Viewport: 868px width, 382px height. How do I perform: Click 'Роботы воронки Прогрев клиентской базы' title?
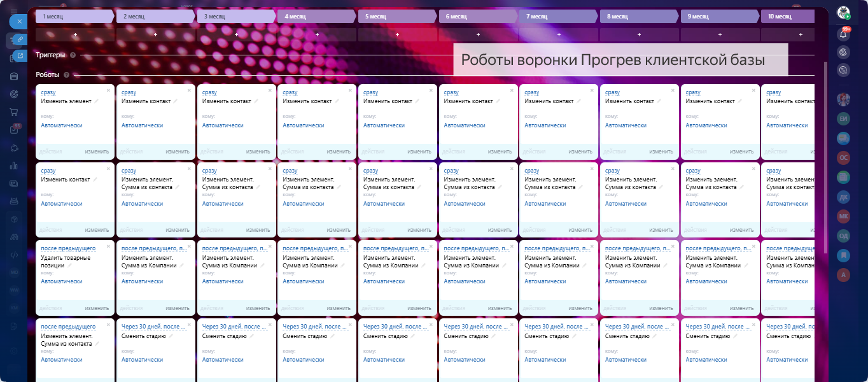pos(613,60)
